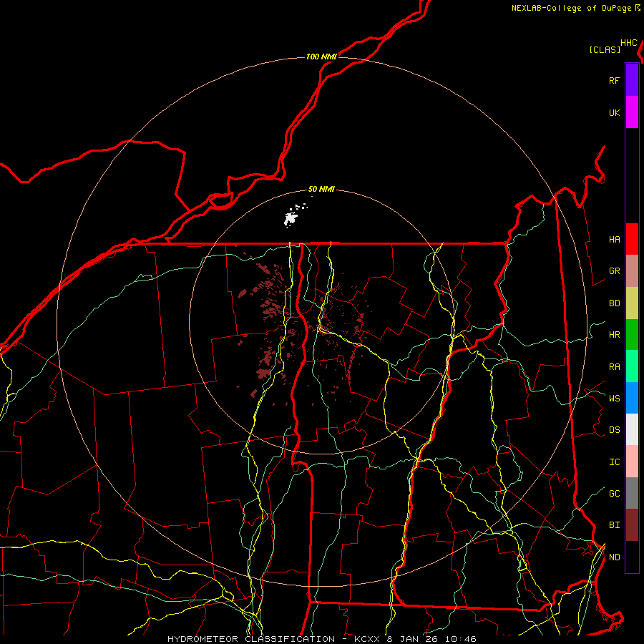This screenshot has height=644, width=644.
Task: Click the HR legend label
Action: pos(614,335)
